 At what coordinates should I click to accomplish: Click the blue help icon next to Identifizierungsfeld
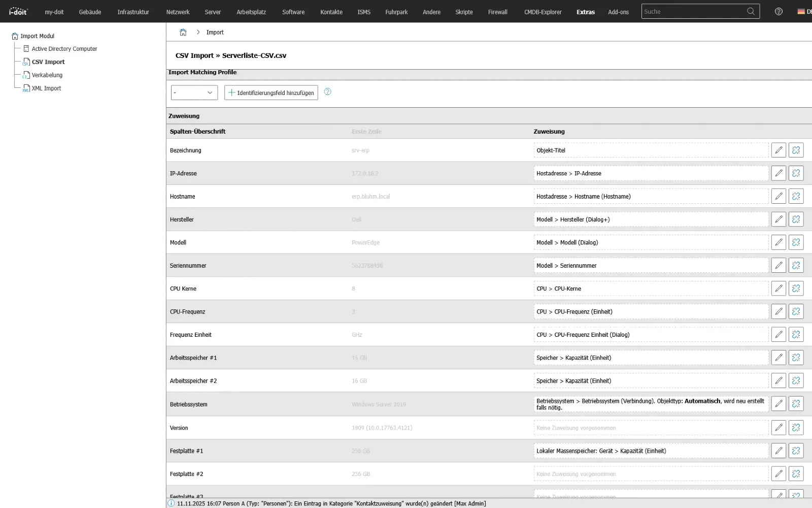point(327,92)
